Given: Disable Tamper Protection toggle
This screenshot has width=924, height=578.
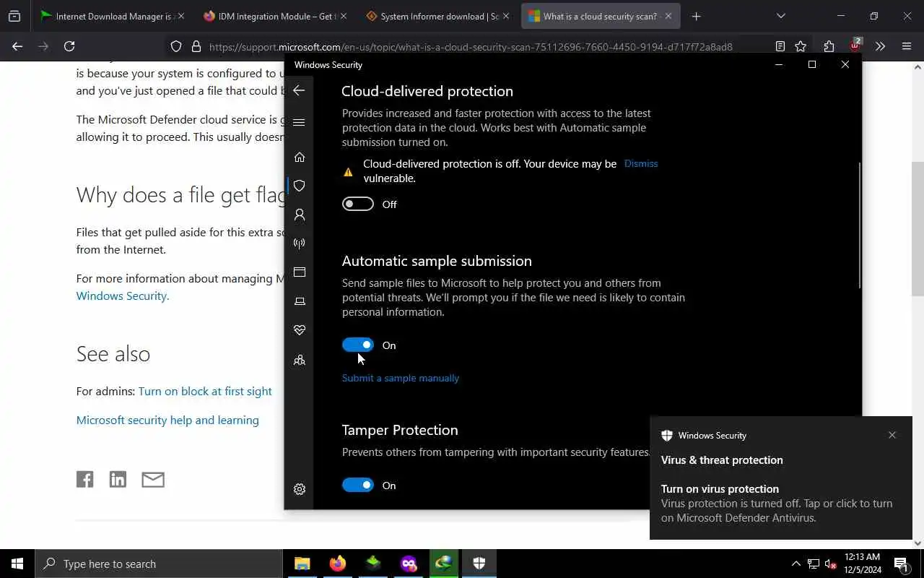Looking at the screenshot, I should coord(358,485).
